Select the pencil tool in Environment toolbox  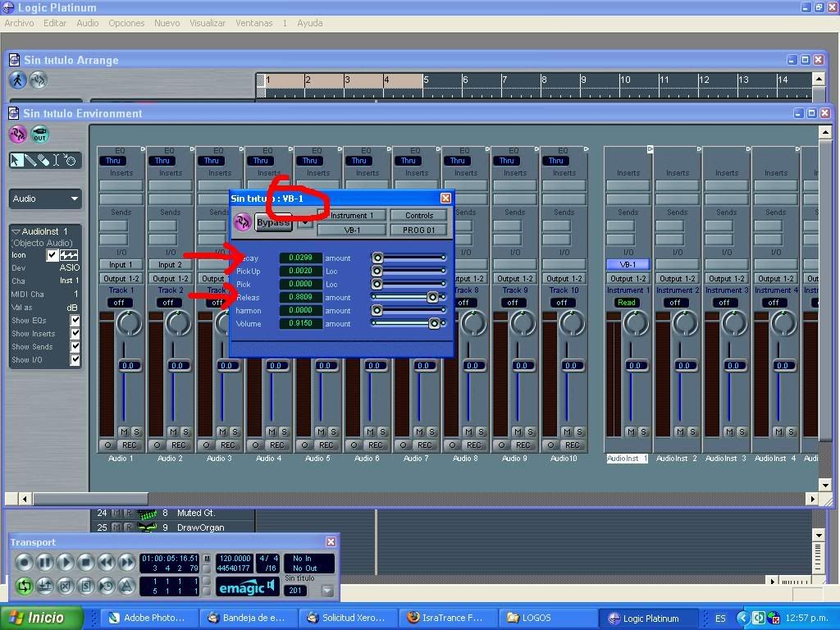click(30, 160)
